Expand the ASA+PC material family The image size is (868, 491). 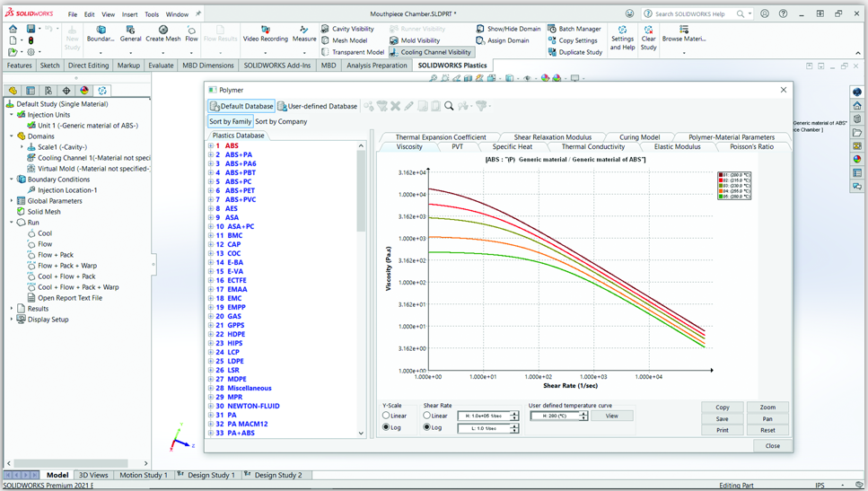click(210, 226)
